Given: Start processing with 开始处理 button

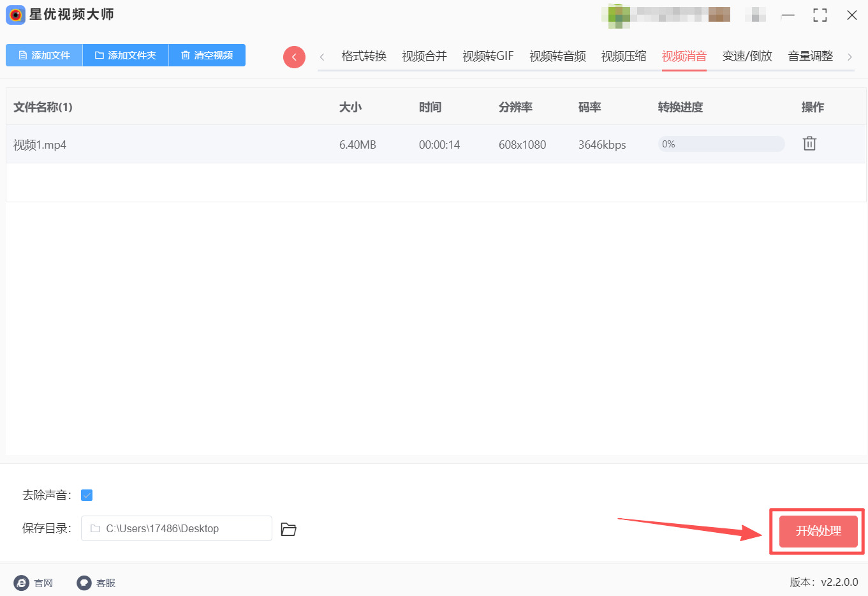Looking at the screenshot, I should coord(818,531).
